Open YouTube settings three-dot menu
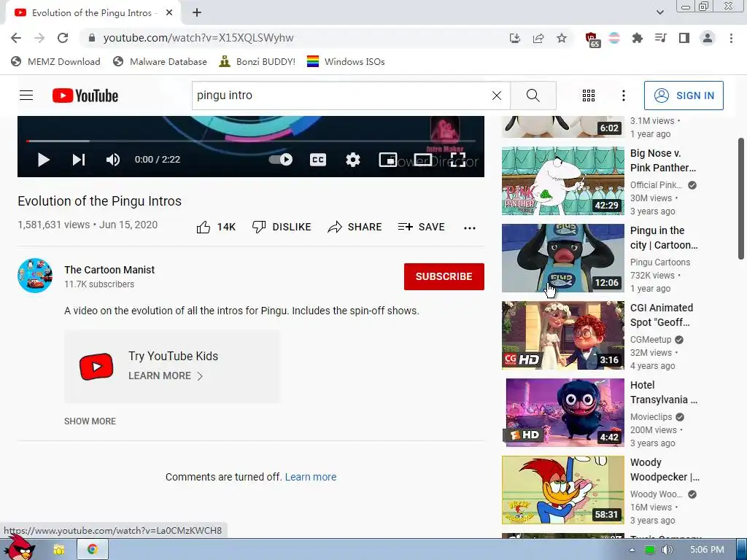 [624, 96]
